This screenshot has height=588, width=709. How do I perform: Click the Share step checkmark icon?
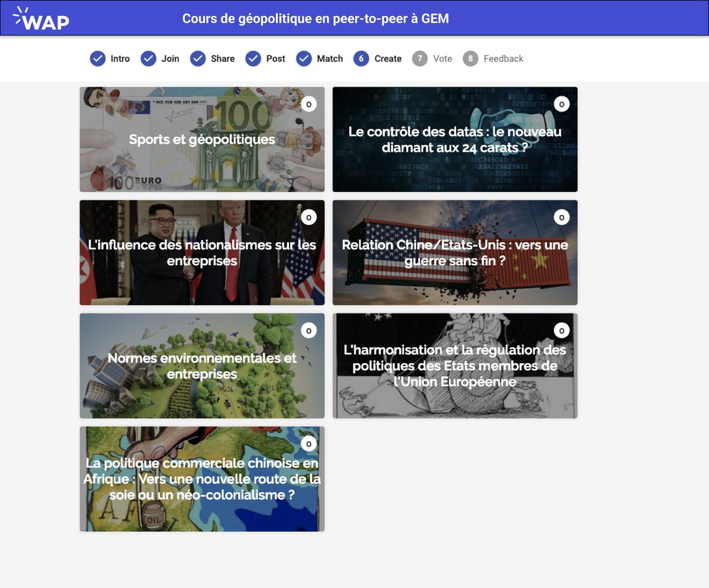tap(198, 58)
